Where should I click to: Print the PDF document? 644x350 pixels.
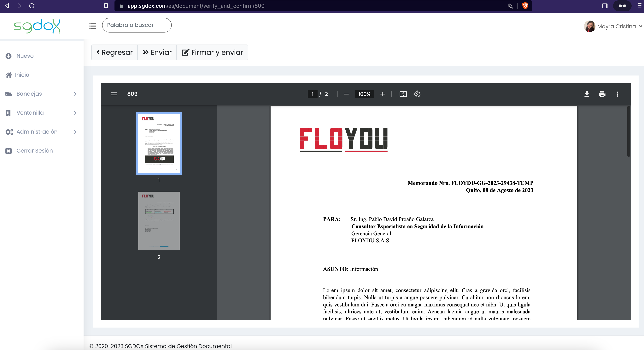click(x=602, y=94)
